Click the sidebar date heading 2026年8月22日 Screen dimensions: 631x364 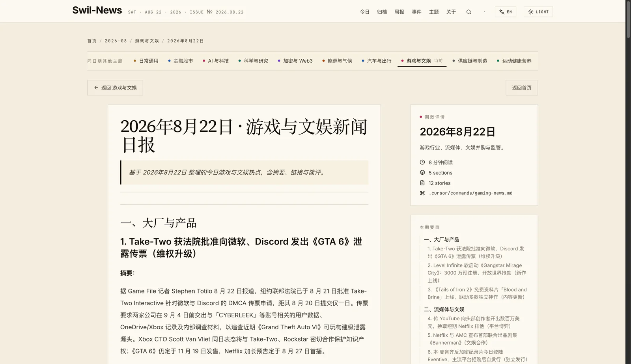pos(457,132)
